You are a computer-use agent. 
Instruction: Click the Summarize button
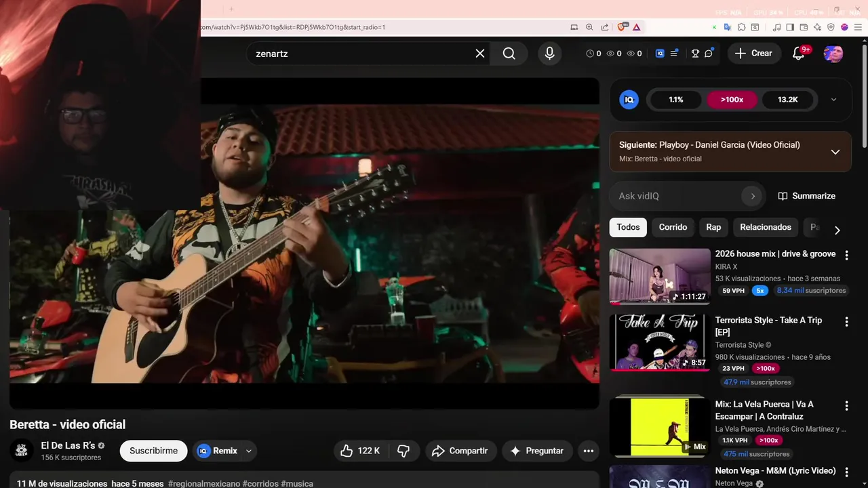click(x=806, y=196)
